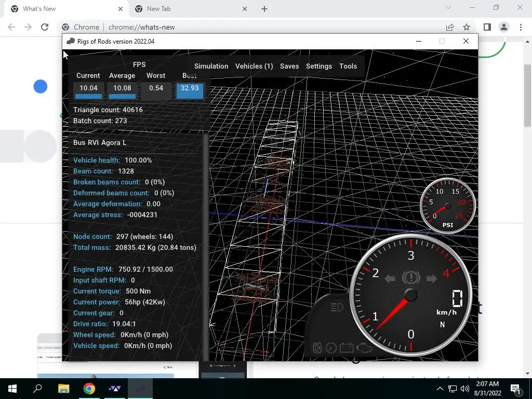
Task: Click the Chrome page vertical scrollbar
Action: 527,95
